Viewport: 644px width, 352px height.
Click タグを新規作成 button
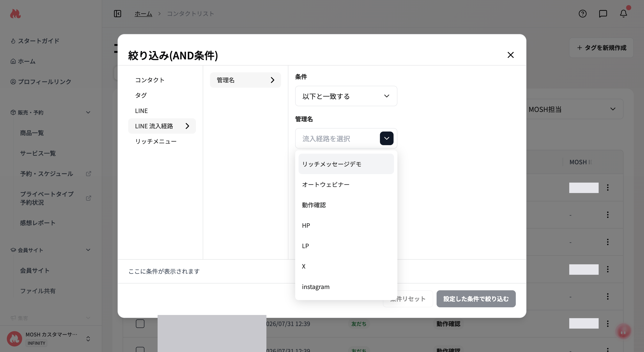click(x=601, y=48)
